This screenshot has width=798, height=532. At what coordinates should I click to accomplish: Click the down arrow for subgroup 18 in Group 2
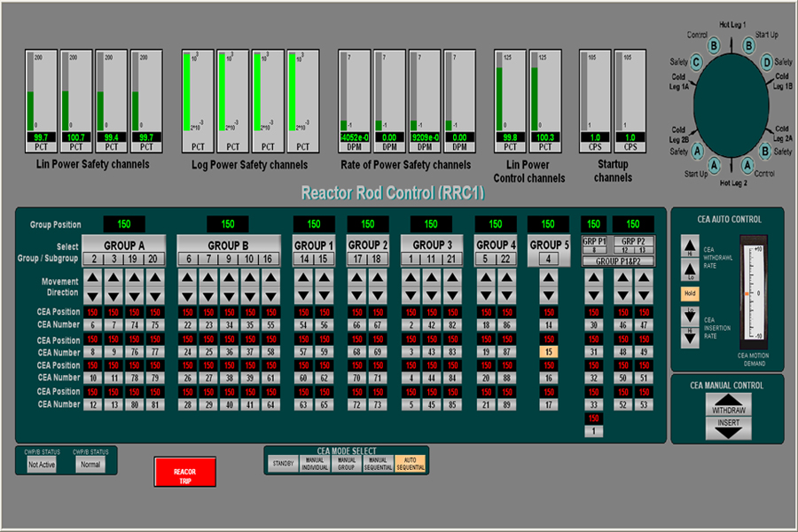pyautogui.click(x=378, y=296)
